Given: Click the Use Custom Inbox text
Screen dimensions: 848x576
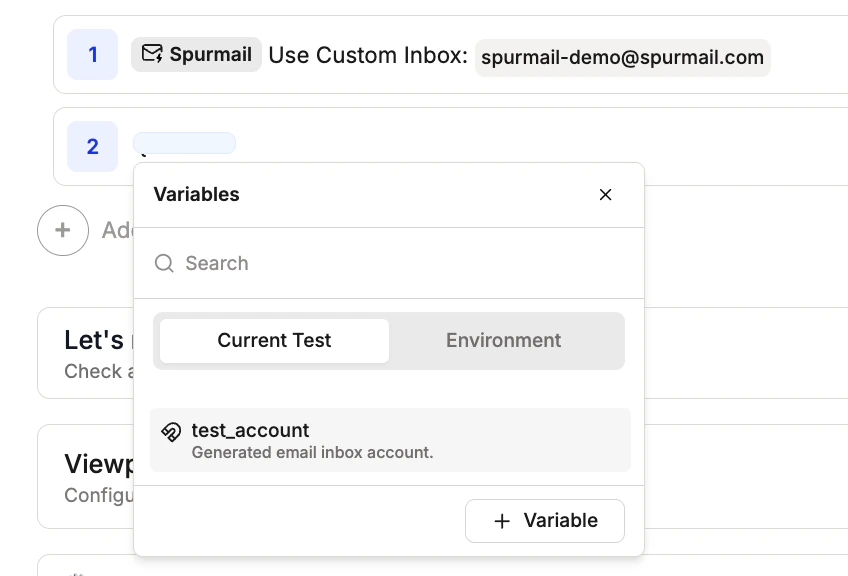Looking at the screenshot, I should tap(368, 56).
